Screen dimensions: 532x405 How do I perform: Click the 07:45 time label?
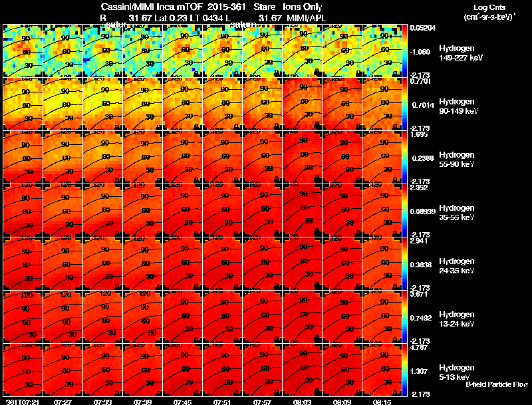pyautogui.click(x=182, y=402)
